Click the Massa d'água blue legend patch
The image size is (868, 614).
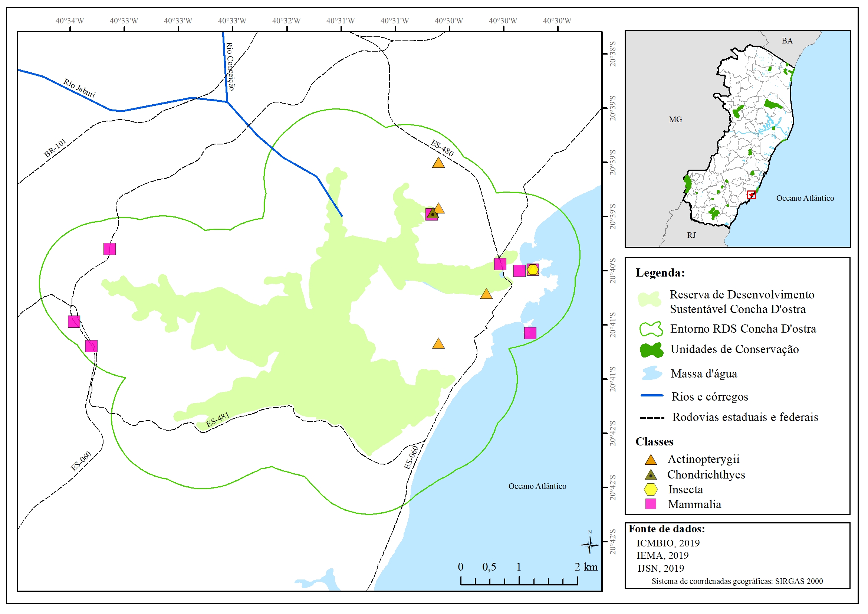[x=651, y=374]
